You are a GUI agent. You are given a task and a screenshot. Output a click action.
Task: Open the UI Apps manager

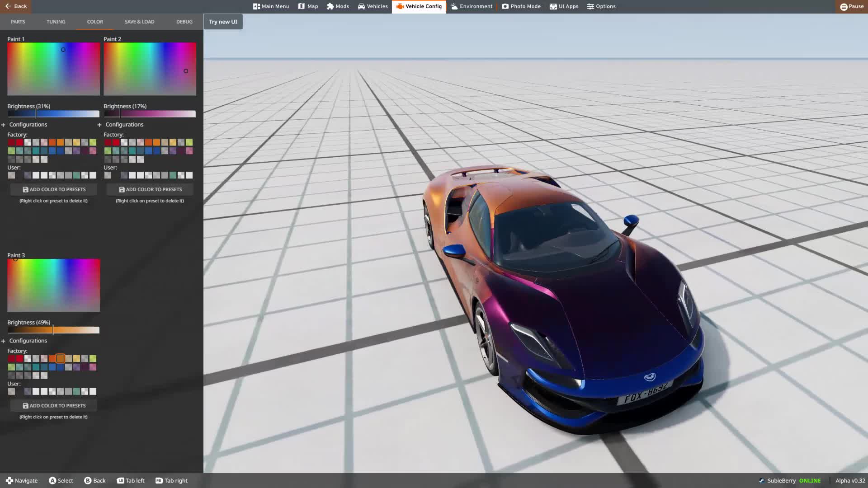[563, 6]
